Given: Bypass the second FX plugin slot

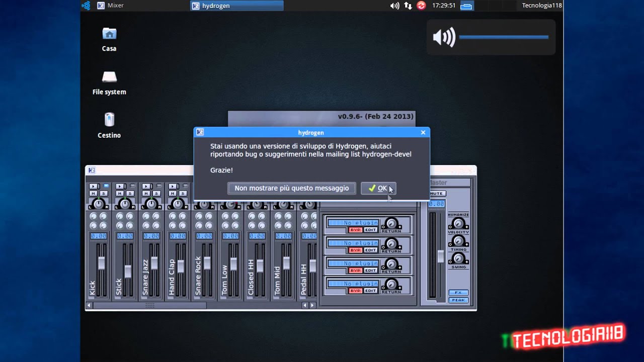Looking at the screenshot, I should point(356,250).
